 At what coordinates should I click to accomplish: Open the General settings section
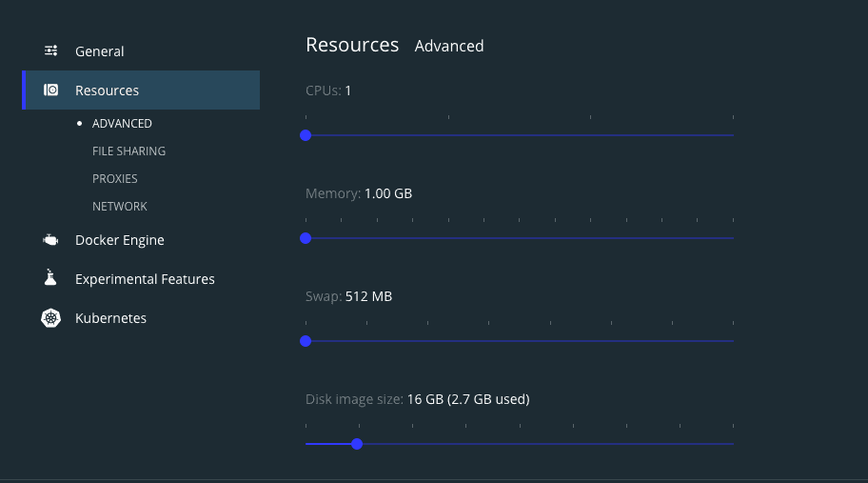(x=100, y=51)
